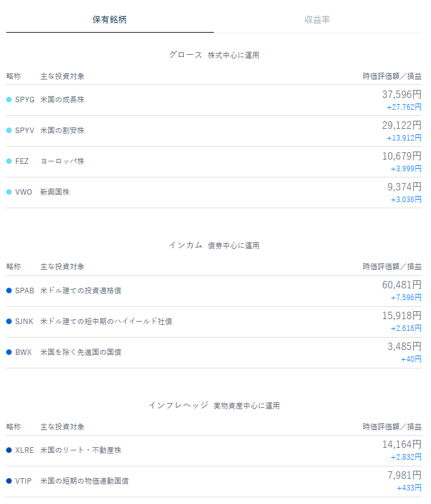The width and height of the screenshot is (431, 504).
Task: Click the +2,616円 gain
Action: point(406,328)
